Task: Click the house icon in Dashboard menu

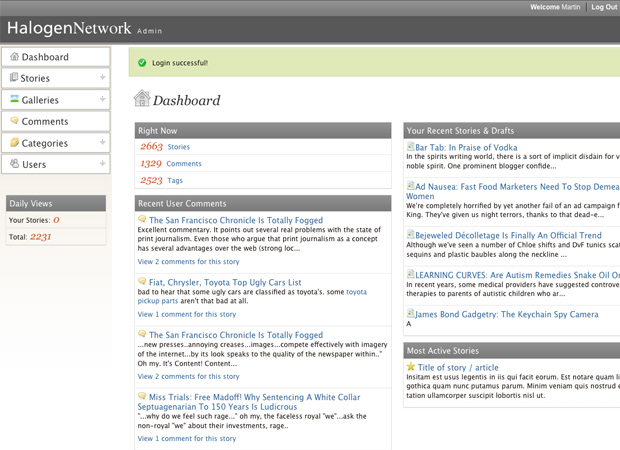Action: (x=14, y=57)
